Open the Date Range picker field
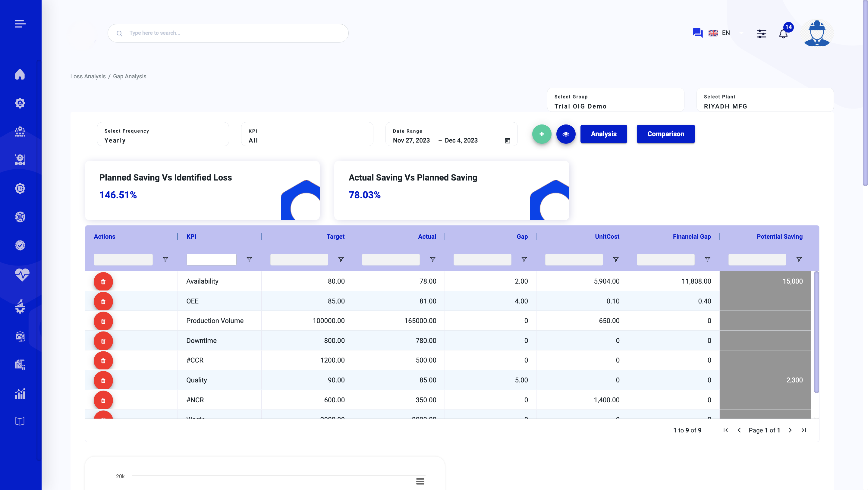The image size is (868, 490). point(451,134)
